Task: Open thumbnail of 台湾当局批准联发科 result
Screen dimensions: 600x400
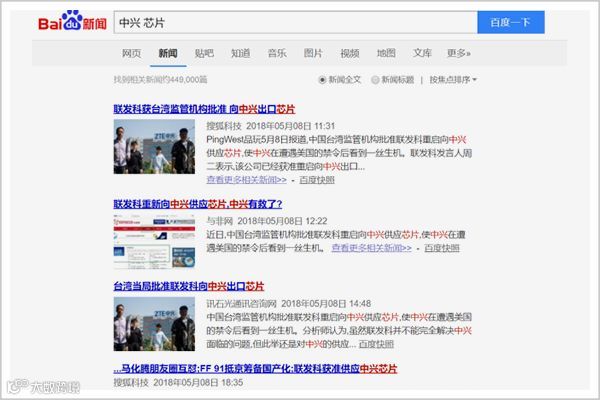Action: click(x=154, y=324)
